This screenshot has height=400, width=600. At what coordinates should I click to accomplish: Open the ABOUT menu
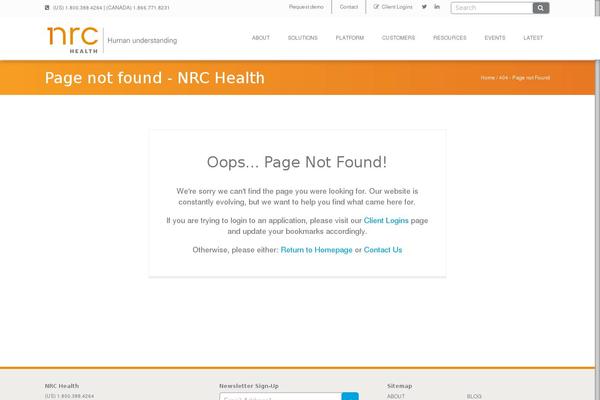(261, 38)
